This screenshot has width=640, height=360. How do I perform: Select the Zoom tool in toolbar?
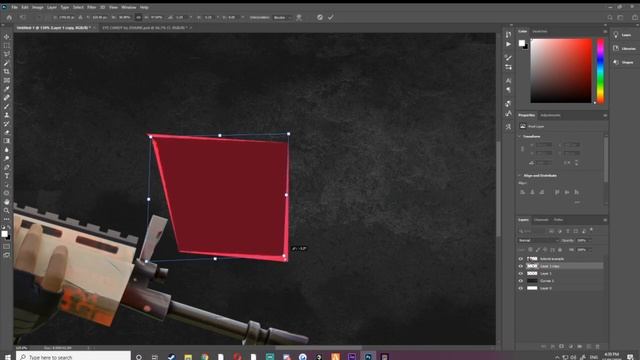[7, 211]
